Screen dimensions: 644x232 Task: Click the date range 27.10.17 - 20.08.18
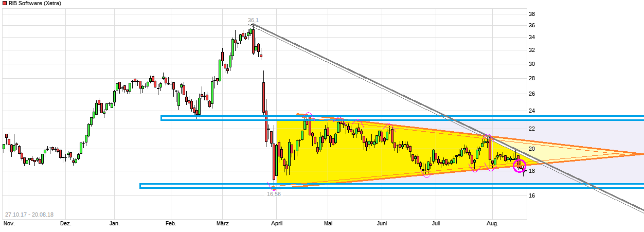[28, 215]
